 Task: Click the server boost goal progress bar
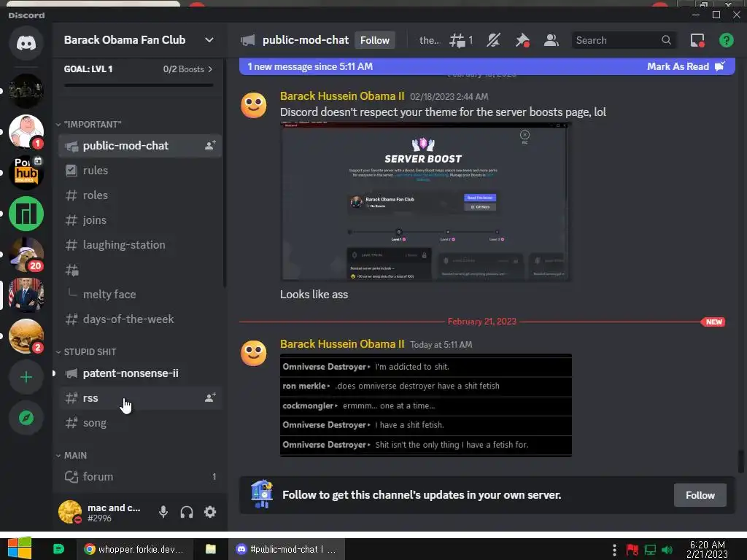point(139,85)
